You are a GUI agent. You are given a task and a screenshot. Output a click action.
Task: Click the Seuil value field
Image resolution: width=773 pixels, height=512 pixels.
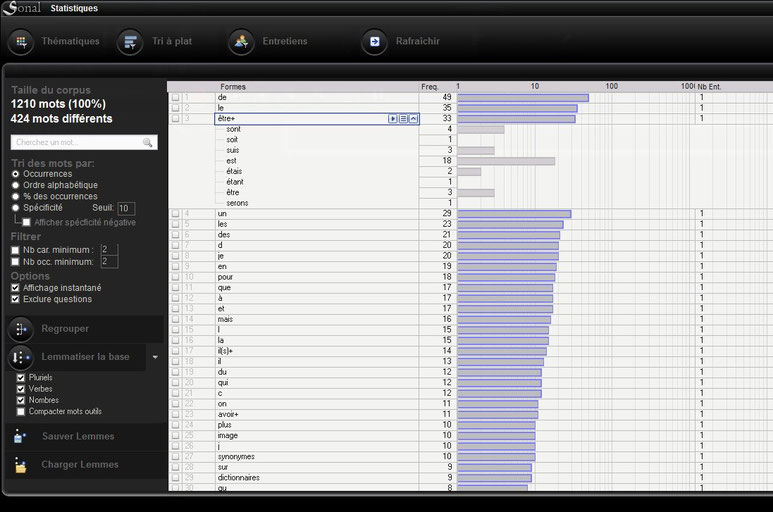coord(126,208)
